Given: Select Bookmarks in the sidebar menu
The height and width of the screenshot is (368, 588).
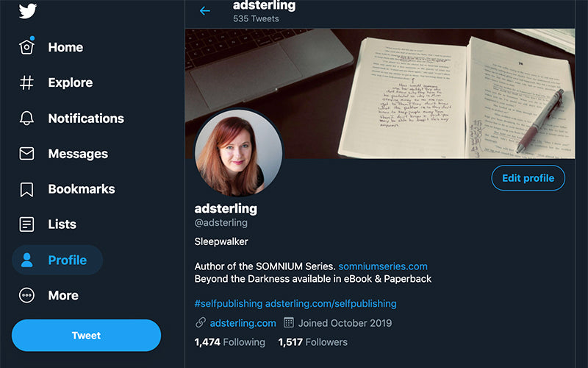Looking at the screenshot, I should [81, 189].
